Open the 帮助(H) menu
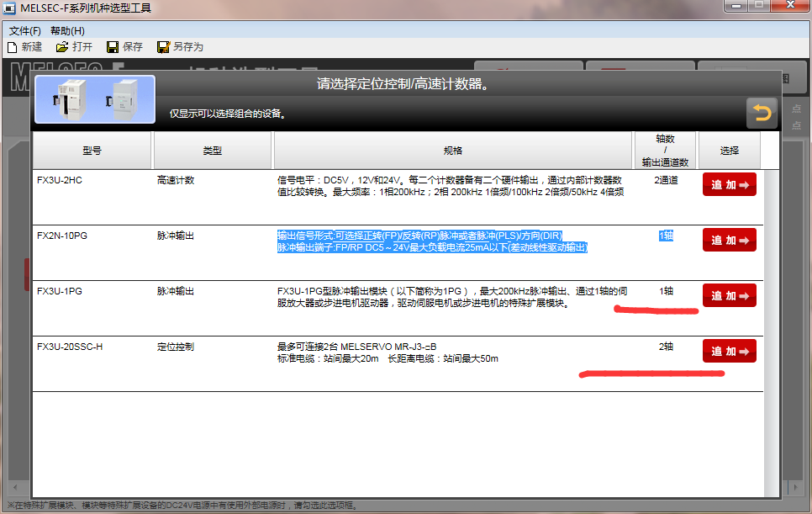 [67, 31]
